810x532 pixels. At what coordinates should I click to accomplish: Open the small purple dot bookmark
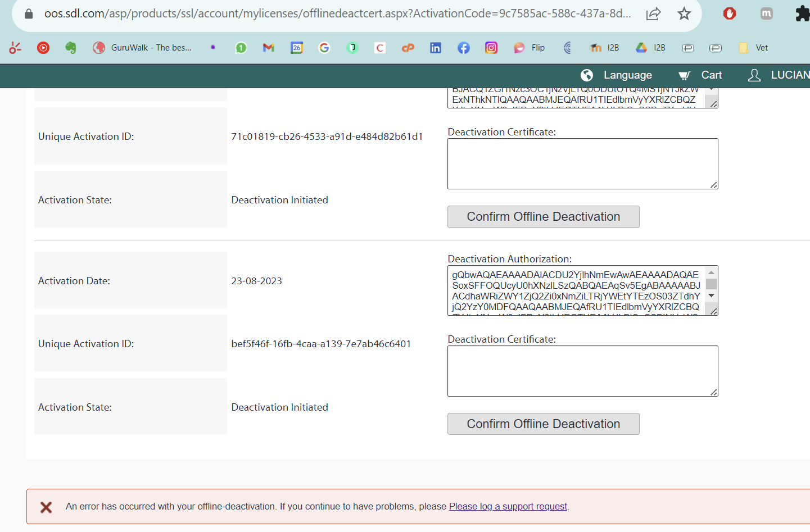pos(213,47)
